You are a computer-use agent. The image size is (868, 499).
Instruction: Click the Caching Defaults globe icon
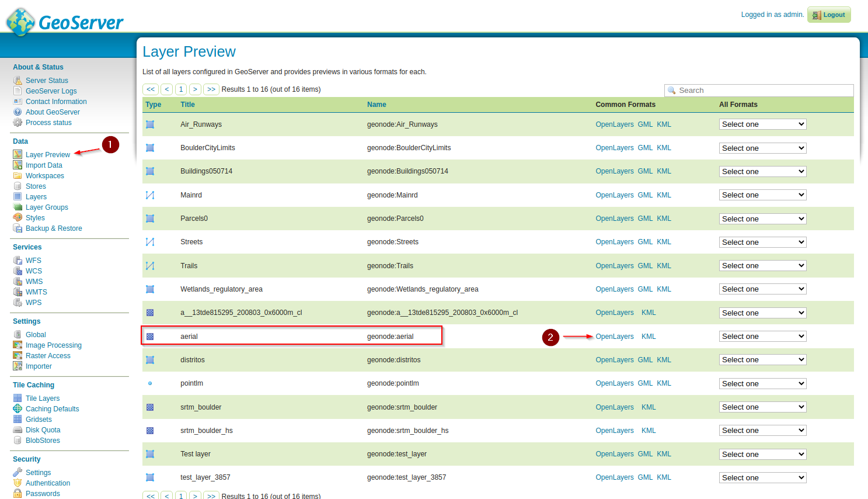[18, 409]
